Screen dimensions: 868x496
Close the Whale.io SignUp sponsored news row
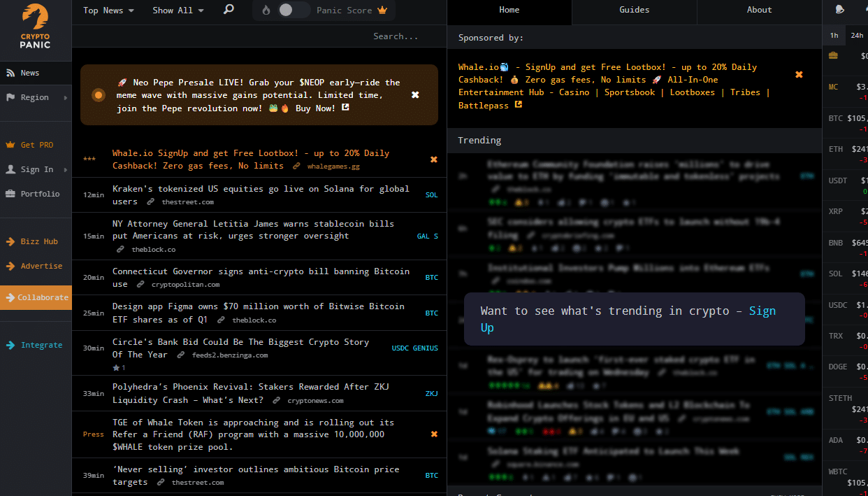tap(433, 160)
